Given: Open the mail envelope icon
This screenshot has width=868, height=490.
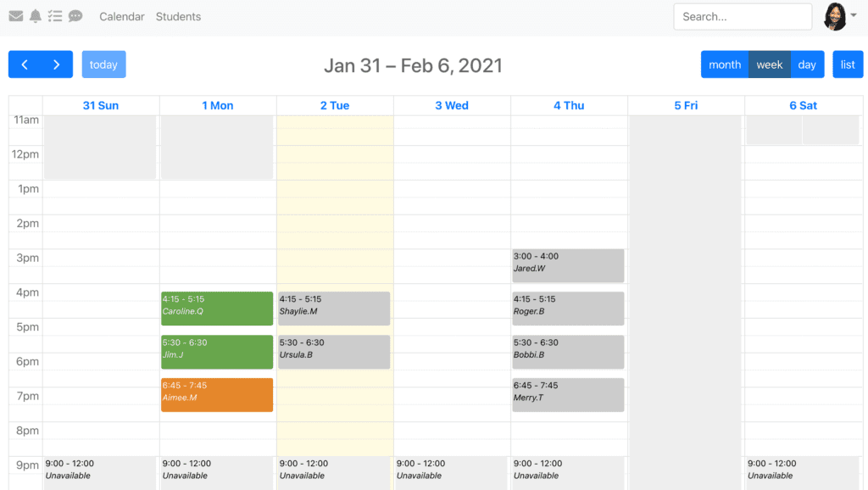Looking at the screenshot, I should [16, 16].
